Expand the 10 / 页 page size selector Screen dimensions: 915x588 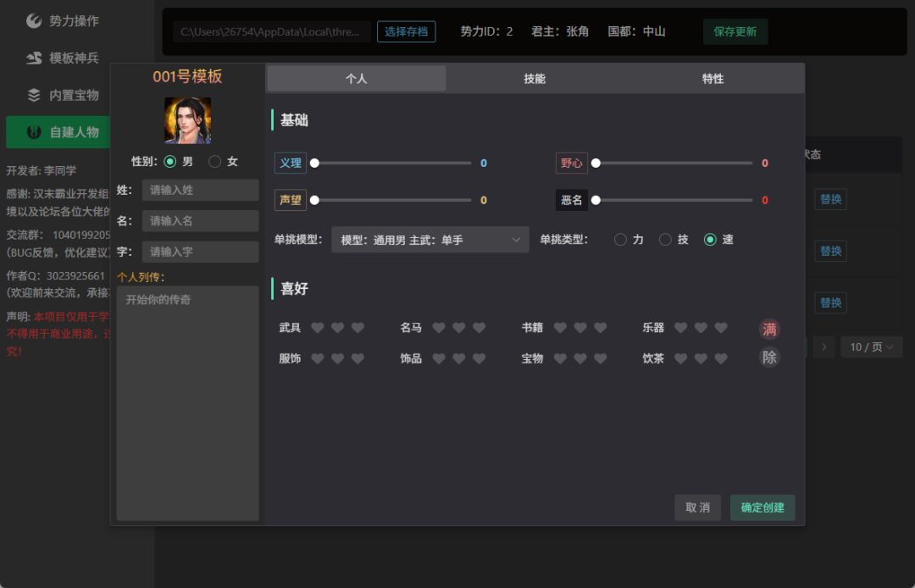872,347
